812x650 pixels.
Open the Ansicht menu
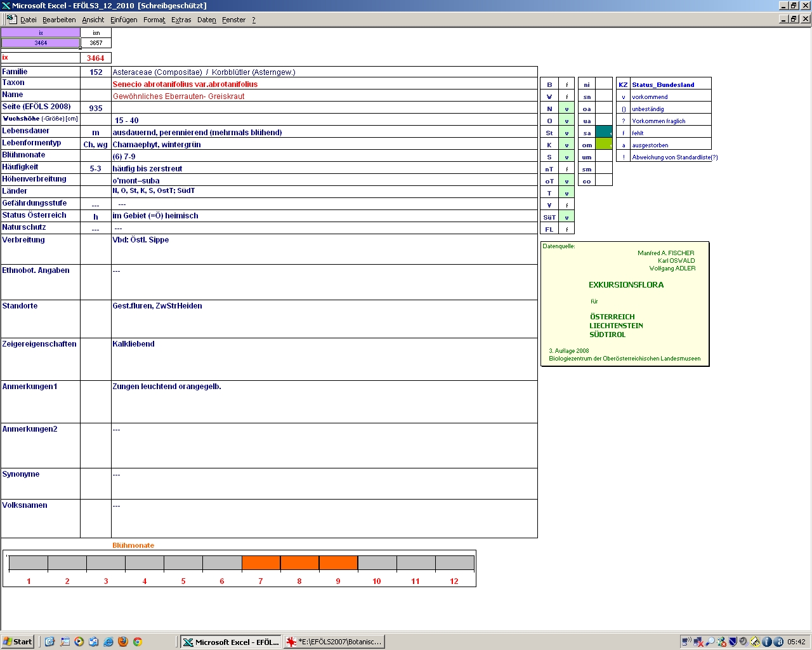click(93, 20)
